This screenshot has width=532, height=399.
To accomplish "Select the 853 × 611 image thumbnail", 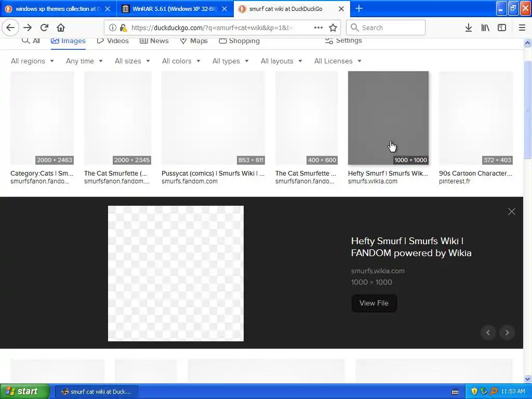I will click(x=213, y=118).
